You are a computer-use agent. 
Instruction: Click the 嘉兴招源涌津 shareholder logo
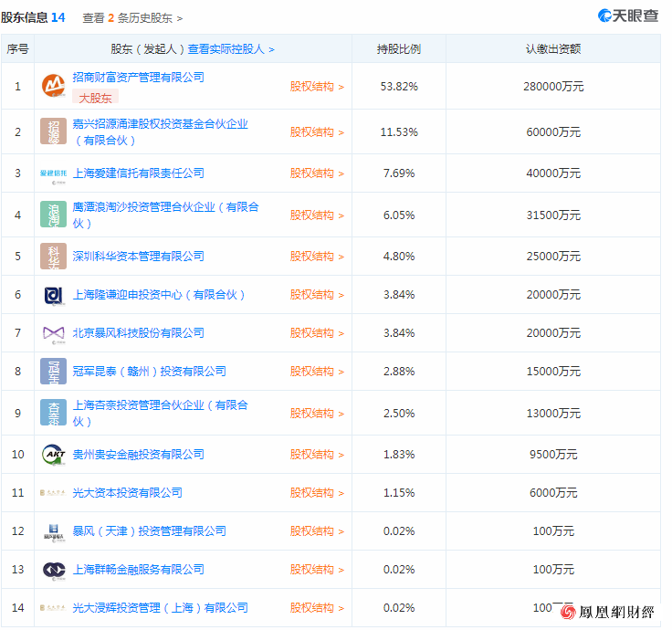[54, 131]
